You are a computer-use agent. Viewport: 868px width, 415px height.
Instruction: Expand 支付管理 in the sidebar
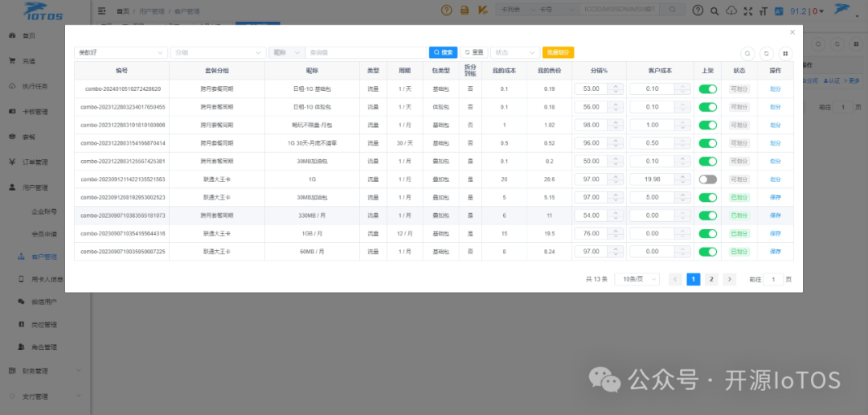tap(45, 397)
